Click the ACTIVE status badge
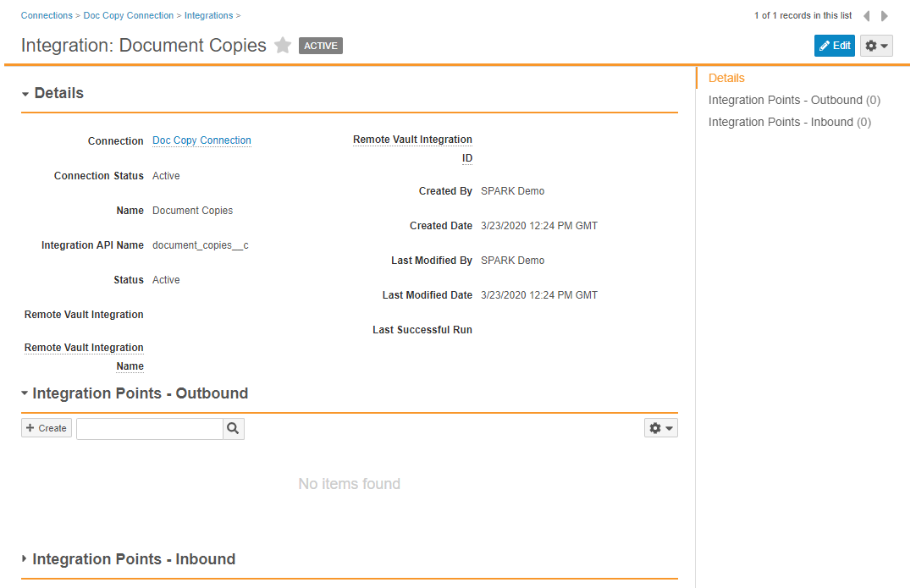 [x=321, y=46]
